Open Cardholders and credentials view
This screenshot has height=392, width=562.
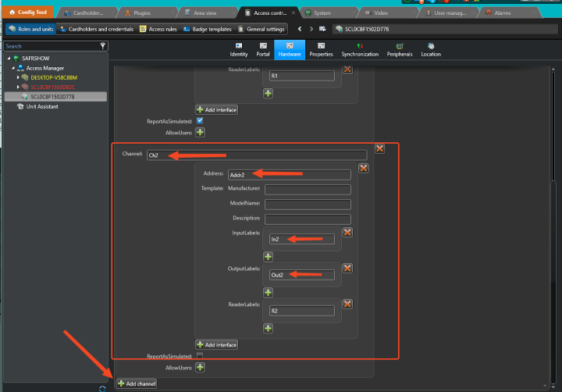[97, 29]
